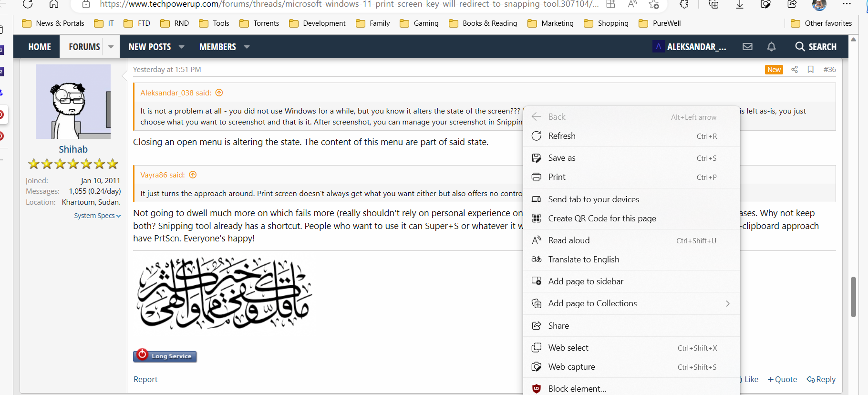Viewport: 868px width, 395px height.
Task: Click the browser refresh icon
Action: click(28, 4)
